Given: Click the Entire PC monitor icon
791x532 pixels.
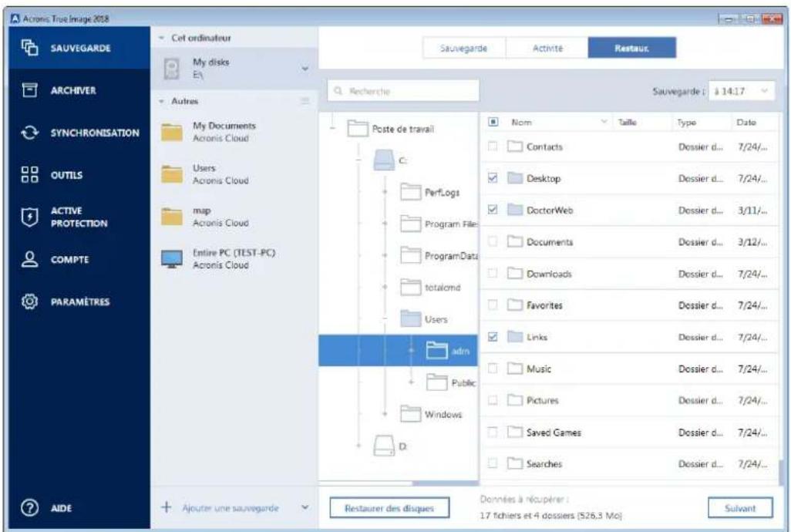Looking at the screenshot, I should (x=171, y=259).
